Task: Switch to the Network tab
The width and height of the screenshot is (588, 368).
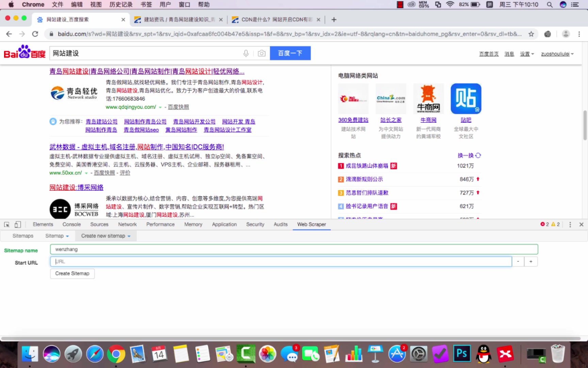Action: tap(127, 224)
